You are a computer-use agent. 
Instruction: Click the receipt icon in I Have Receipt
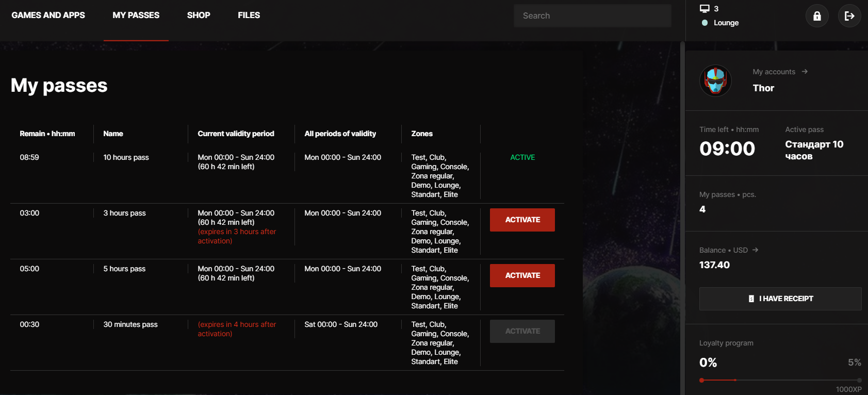(751, 299)
